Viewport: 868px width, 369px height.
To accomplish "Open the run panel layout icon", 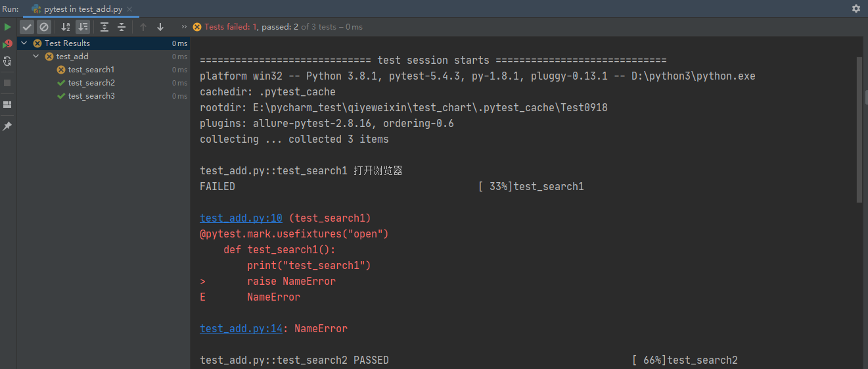I will (7, 104).
